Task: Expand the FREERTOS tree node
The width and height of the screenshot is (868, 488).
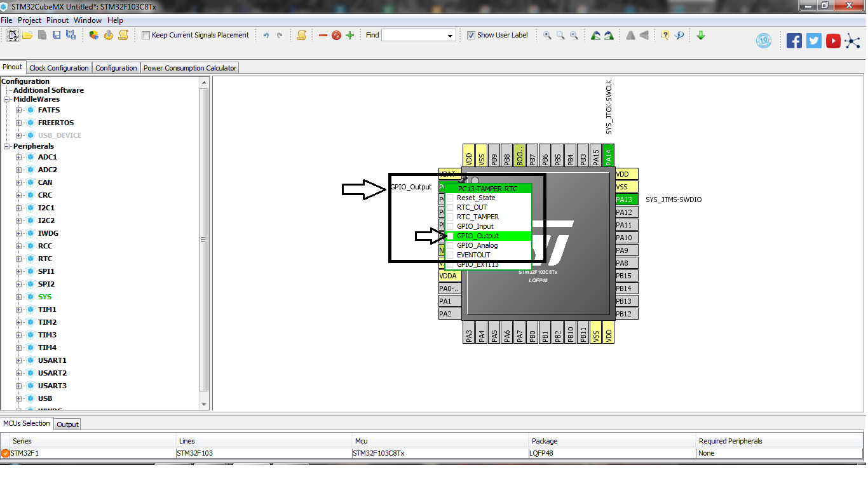Action: (19, 123)
